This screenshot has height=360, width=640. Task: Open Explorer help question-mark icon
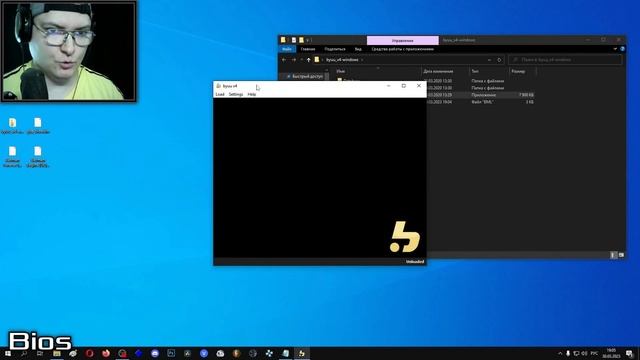pyautogui.click(x=622, y=49)
